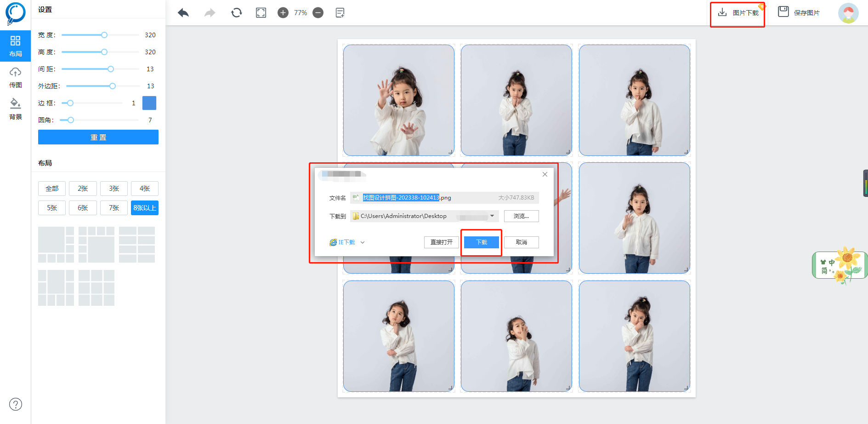The width and height of the screenshot is (868, 424).
Task: Zoom out with the minus icon
Action: [318, 13]
